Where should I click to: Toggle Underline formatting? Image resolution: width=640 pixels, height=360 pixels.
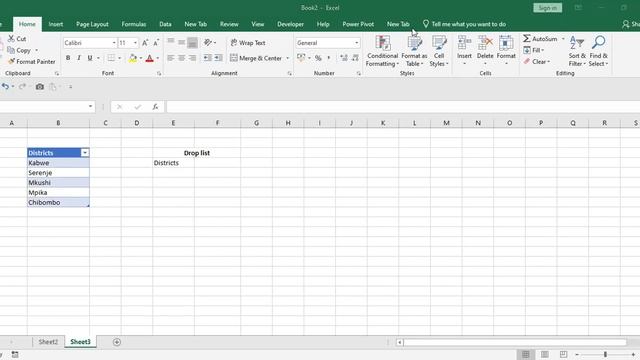(x=90, y=58)
